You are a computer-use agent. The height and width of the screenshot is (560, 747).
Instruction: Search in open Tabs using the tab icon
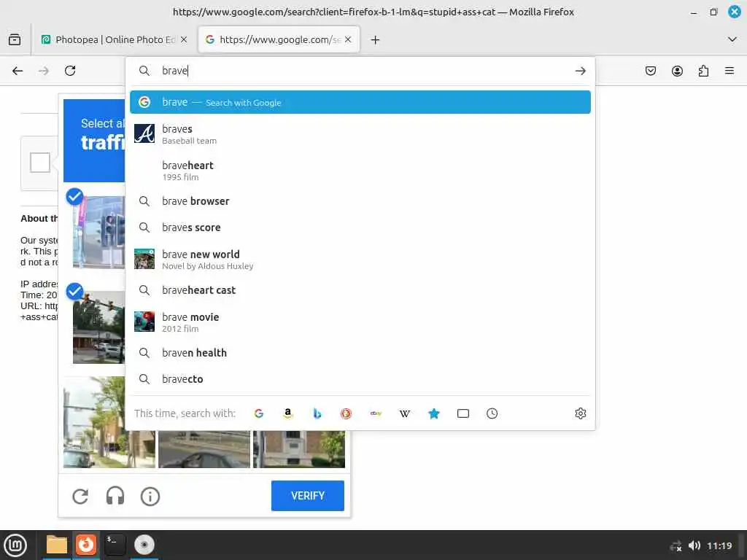[463, 413]
